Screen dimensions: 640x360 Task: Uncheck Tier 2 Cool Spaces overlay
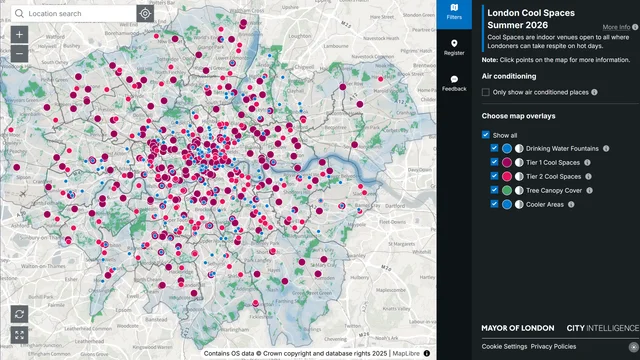494,176
